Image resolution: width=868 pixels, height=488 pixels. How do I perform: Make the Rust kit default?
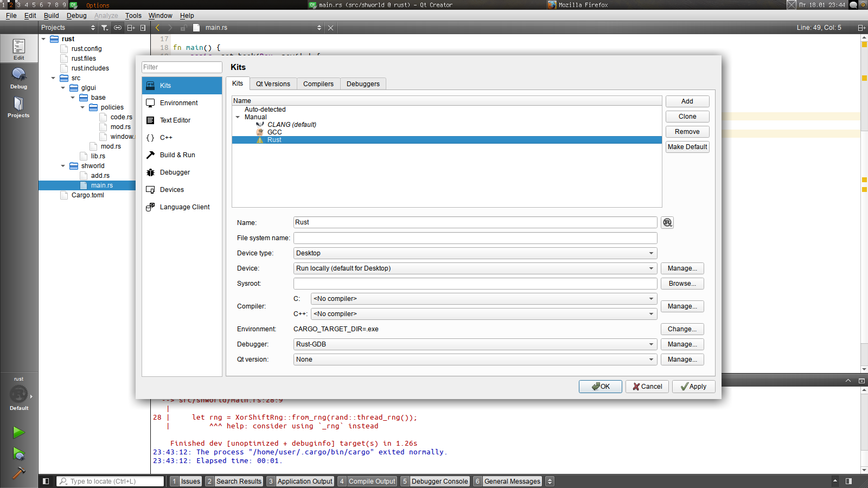tap(687, 147)
